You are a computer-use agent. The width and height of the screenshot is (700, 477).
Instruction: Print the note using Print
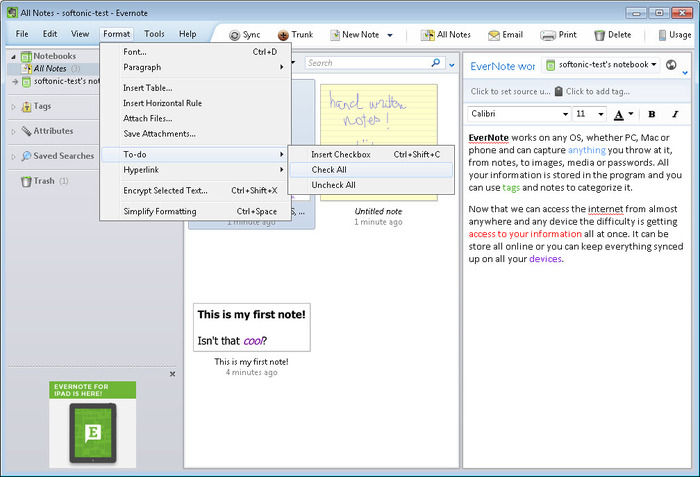(x=558, y=35)
